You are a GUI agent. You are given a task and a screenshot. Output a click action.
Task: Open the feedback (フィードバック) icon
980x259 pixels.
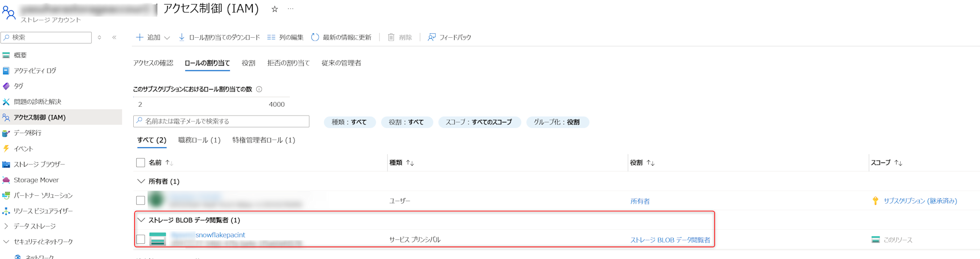[x=432, y=37]
